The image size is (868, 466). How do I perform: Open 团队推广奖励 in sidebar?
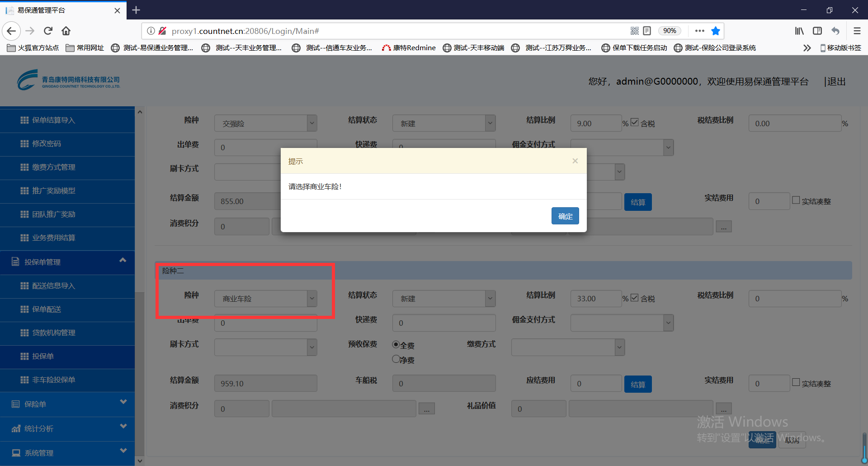coord(67,214)
